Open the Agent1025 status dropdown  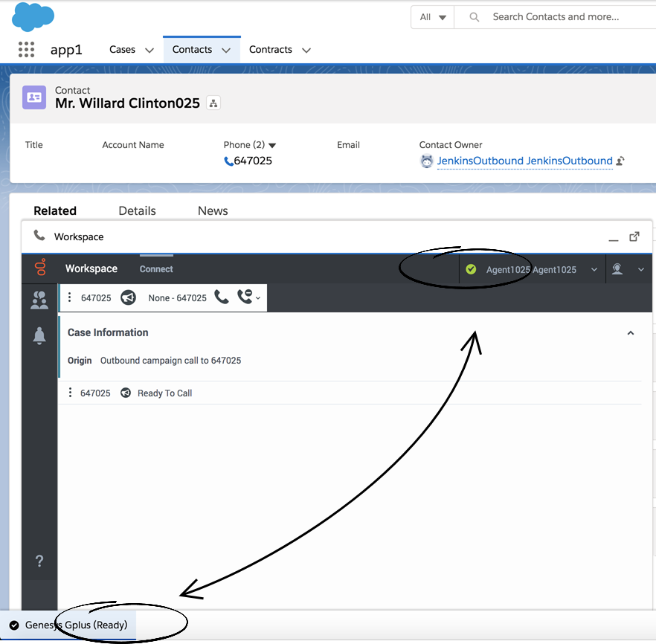click(594, 270)
